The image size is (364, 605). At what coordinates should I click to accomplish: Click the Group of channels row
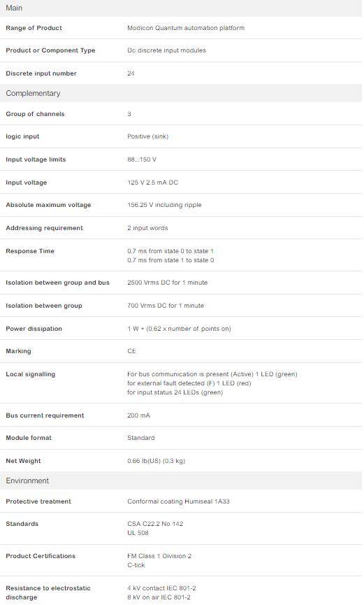point(181,114)
